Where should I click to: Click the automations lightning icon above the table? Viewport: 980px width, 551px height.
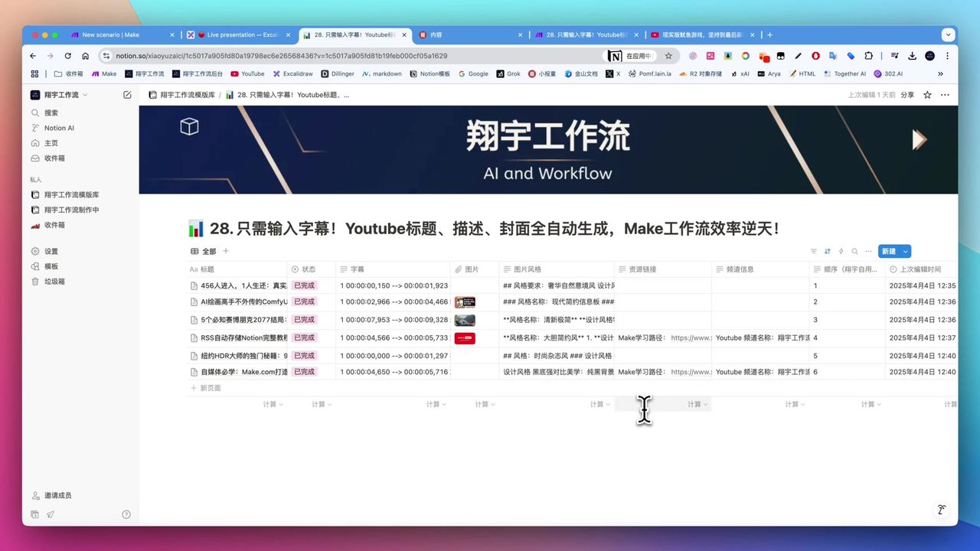click(x=841, y=251)
